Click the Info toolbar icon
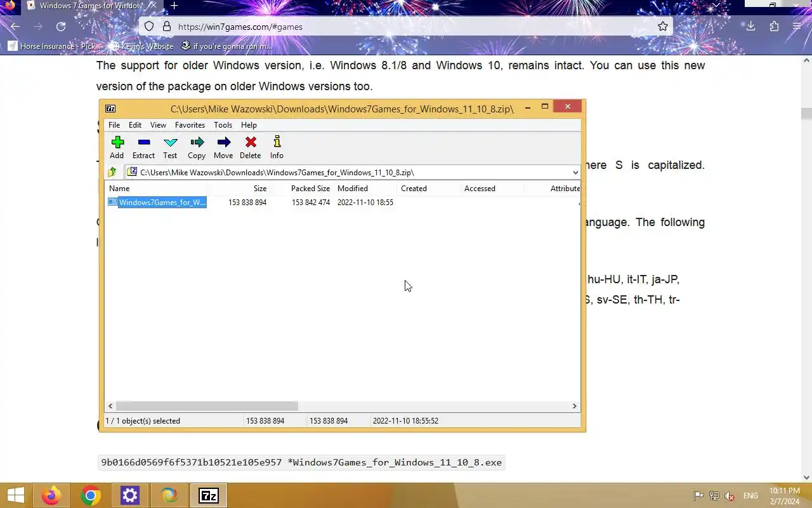 [x=277, y=147]
